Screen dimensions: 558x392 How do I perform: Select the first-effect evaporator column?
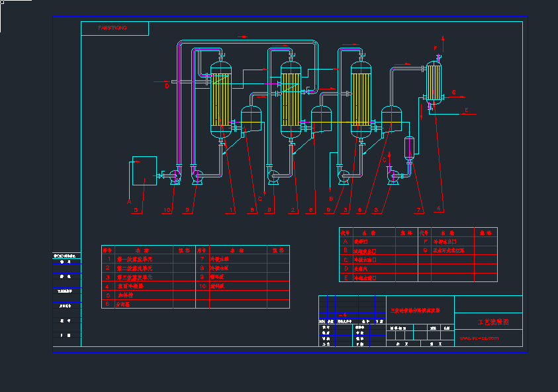(220, 99)
